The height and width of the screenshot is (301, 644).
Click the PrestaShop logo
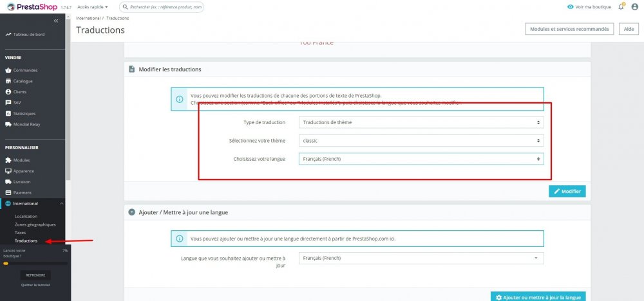(x=32, y=7)
